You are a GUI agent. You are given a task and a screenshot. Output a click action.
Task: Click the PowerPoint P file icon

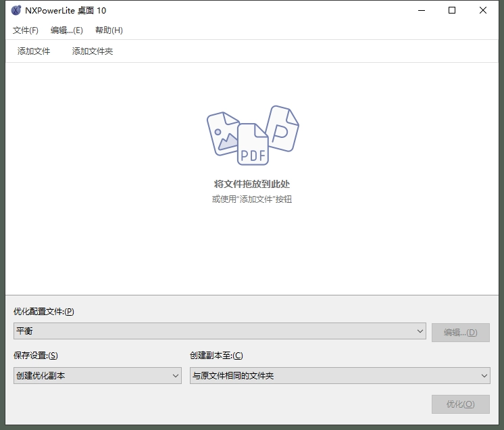point(282,128)
